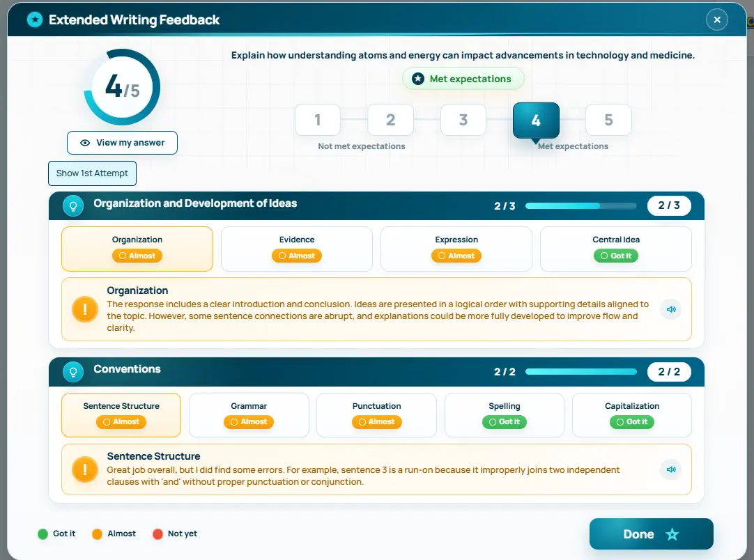Select the Expression criterion card
The width and height of the screenshot is (754, 560).
coord(456,249)
